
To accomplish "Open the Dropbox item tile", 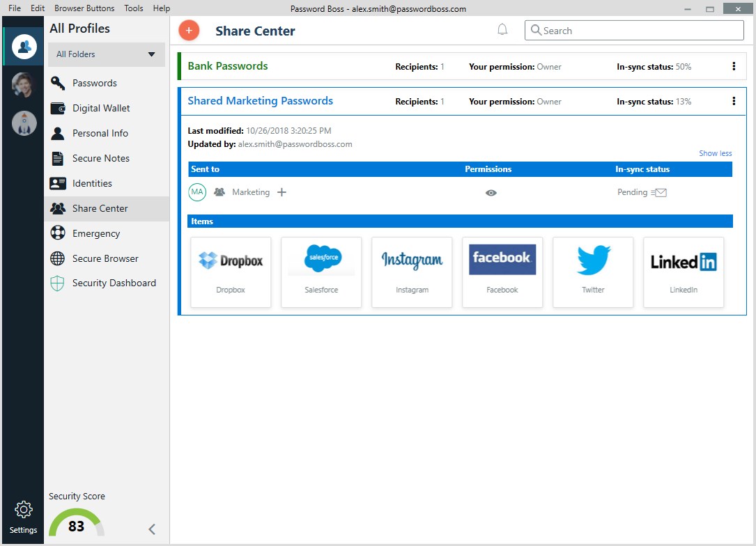I will coord(231,272).
